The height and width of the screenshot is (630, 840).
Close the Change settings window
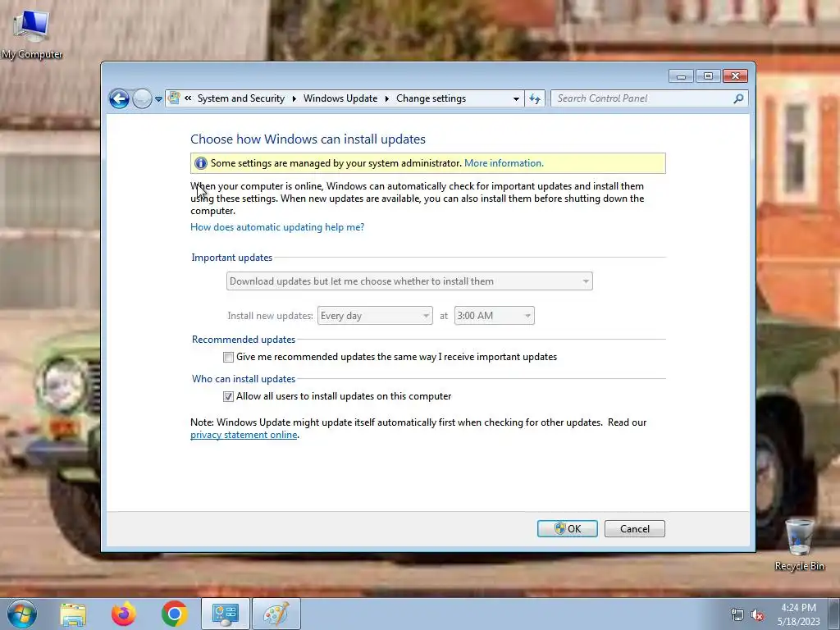pos(735,76)
